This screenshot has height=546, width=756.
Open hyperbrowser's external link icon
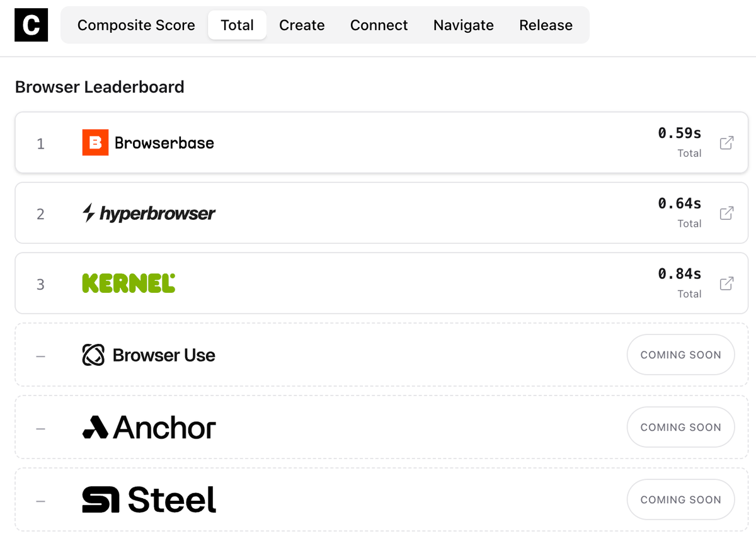[728, 213]
